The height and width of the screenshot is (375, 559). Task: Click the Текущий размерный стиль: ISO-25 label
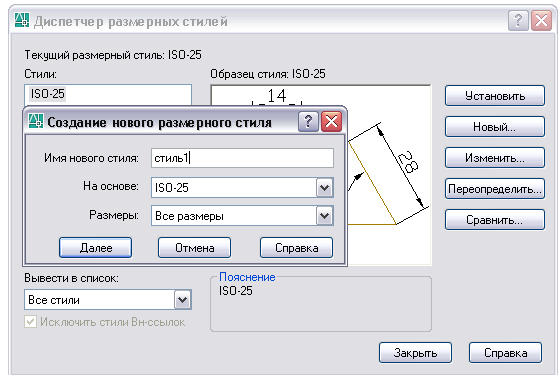click(x=113, y=55)
